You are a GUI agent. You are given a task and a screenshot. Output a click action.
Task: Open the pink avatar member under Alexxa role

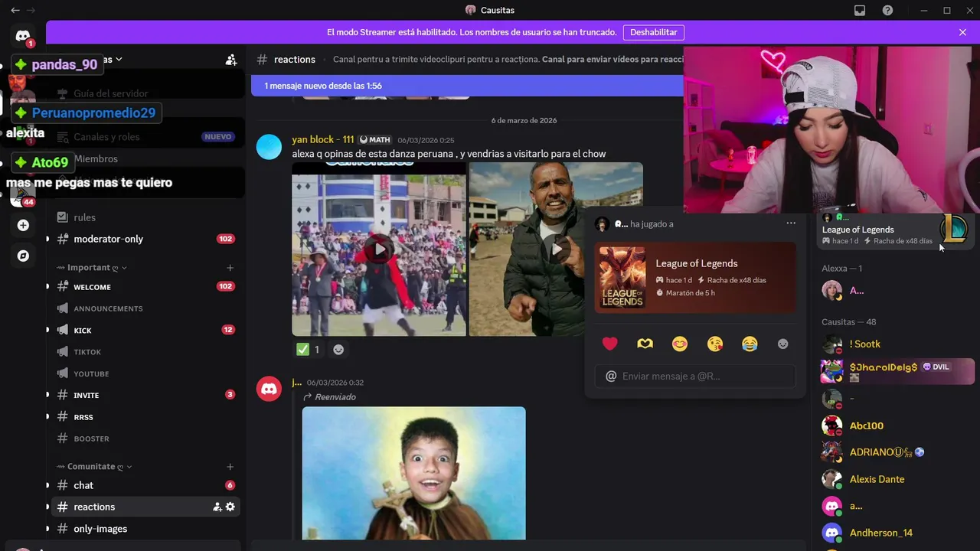point(832,290)
